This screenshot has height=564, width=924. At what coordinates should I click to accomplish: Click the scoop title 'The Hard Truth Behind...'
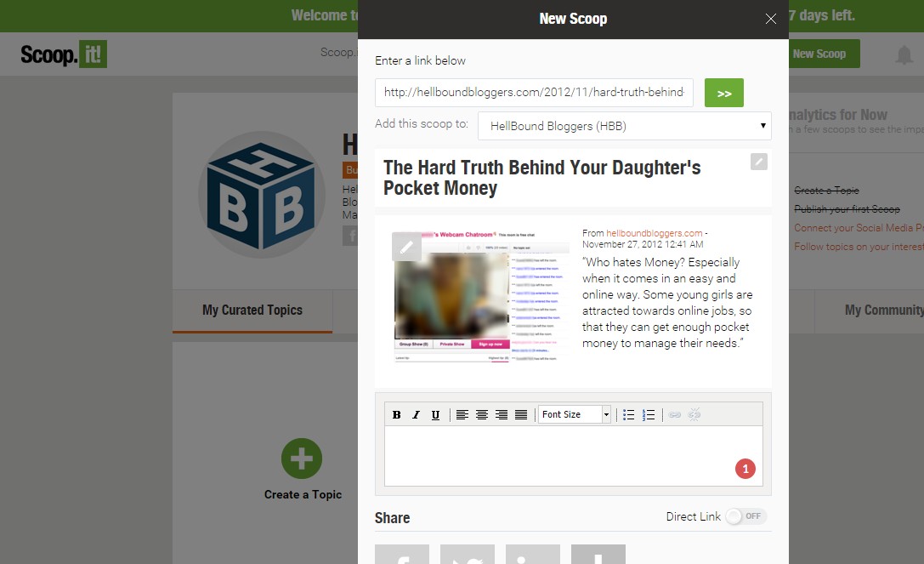point(541,178)
